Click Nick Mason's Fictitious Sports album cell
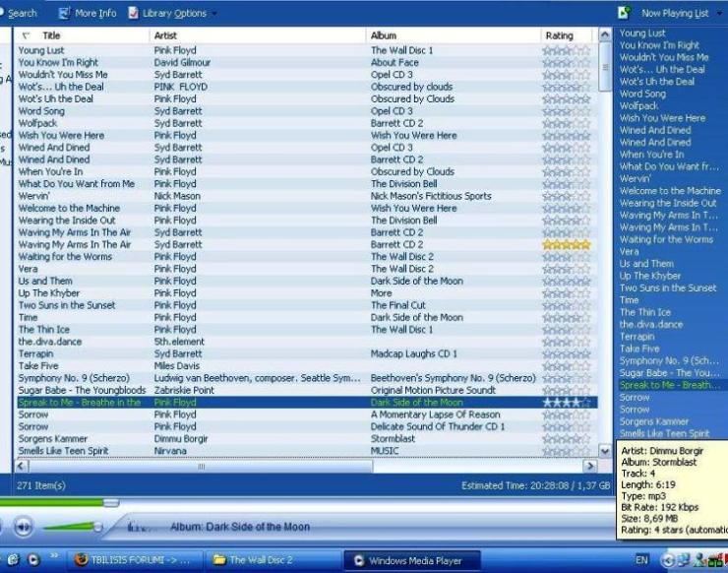The height and width of the screenshot is (573, 728). 431,196
